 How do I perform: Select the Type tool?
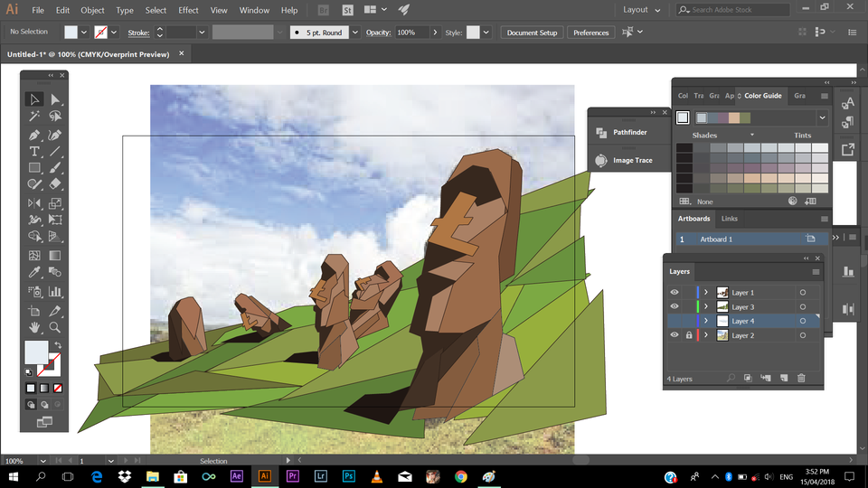click(34, 151)
